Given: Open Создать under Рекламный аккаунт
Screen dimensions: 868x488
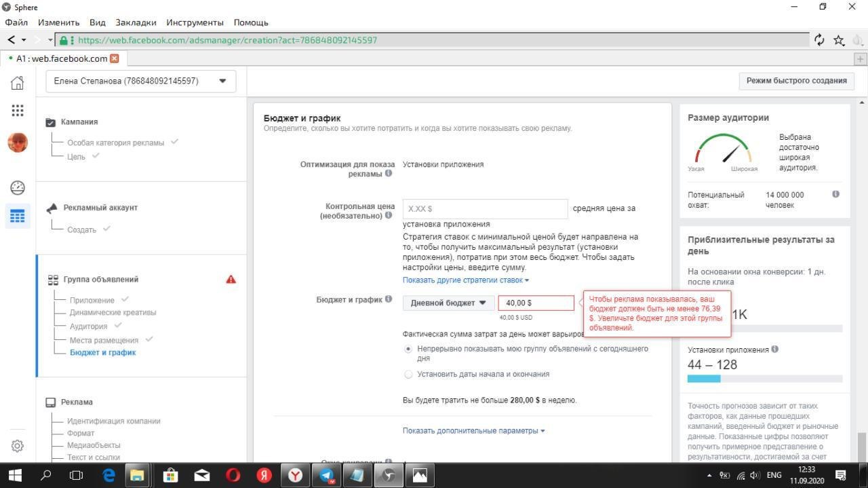Looking at the screenshot, I should pos(81,229).
